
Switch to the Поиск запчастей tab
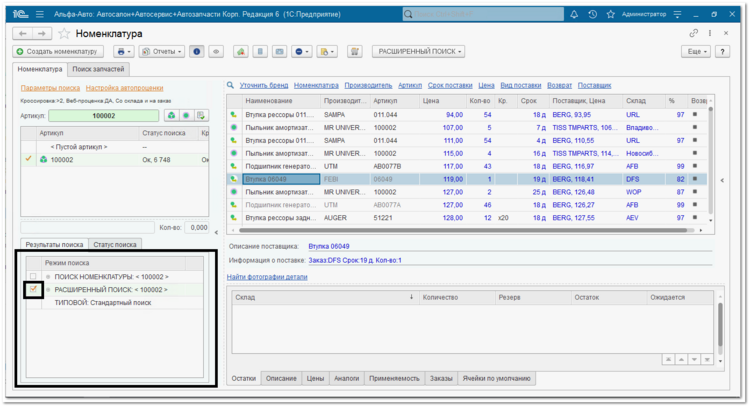(98, 69)
